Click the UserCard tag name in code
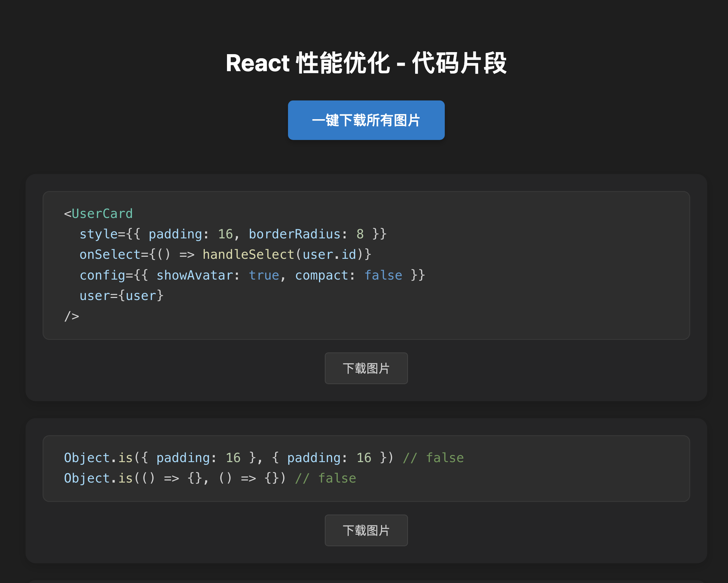This screenshot has width=728, height=583. pyautogui.click(x=102, y=214)
